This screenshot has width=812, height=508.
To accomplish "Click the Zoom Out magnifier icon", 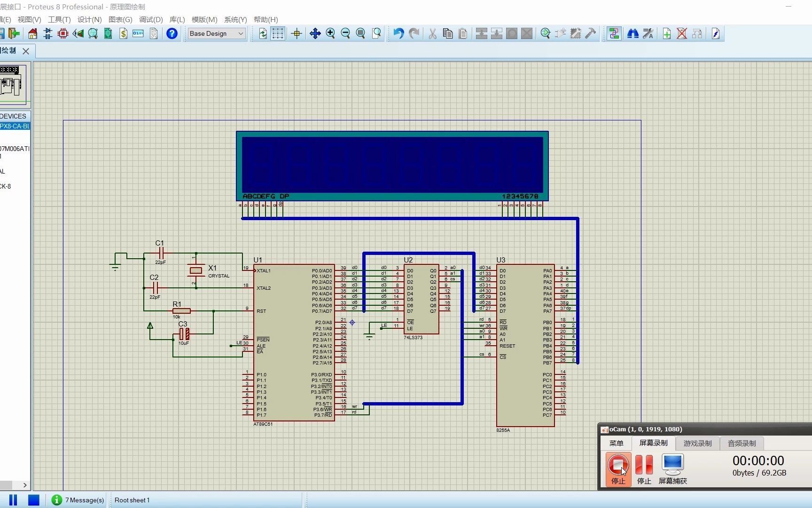I will coord(345,33).
